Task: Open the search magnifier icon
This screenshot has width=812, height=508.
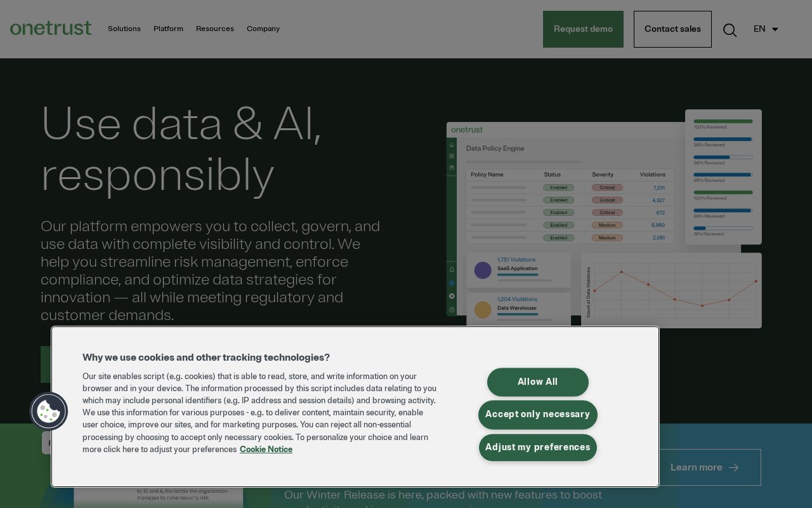Action: coord(730,30)
